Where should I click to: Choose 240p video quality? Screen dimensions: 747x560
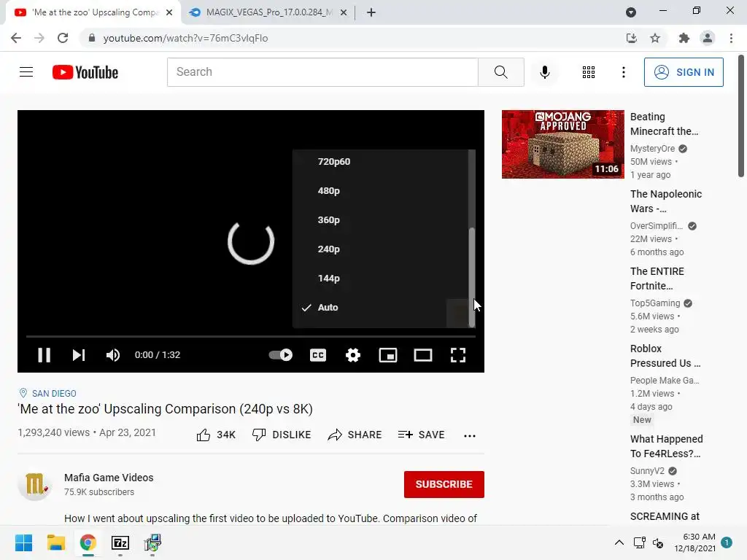click(381, 249)
